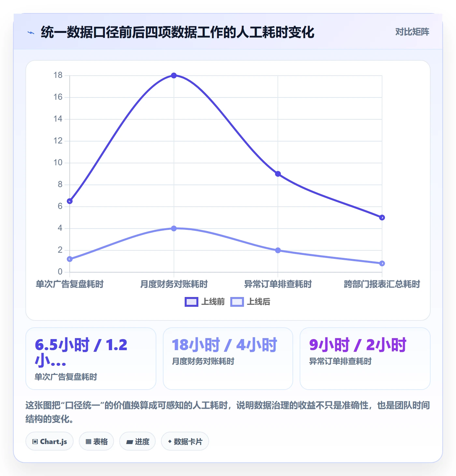
Task: Click the y-axis value 0
Action: 60,272
